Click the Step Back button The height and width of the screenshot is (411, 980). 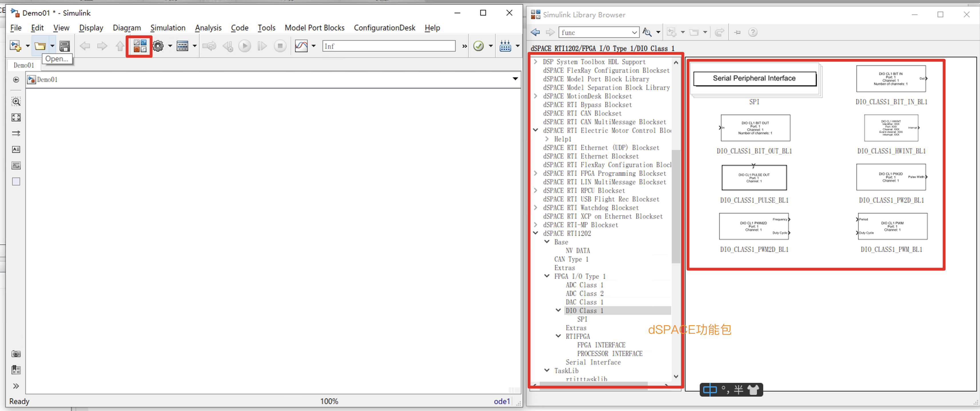click(x=228, y=46)
